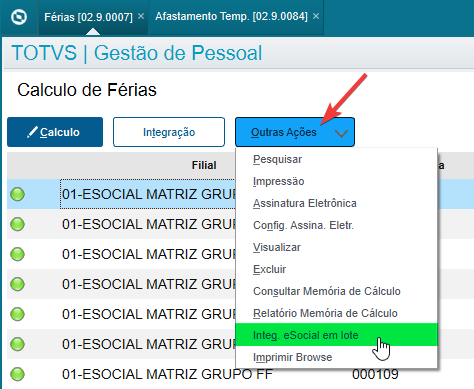Switch to the Afastamento Temp. [02.9.0084] tab
Viewport: 474px width, 389px height.
[231, 16]
